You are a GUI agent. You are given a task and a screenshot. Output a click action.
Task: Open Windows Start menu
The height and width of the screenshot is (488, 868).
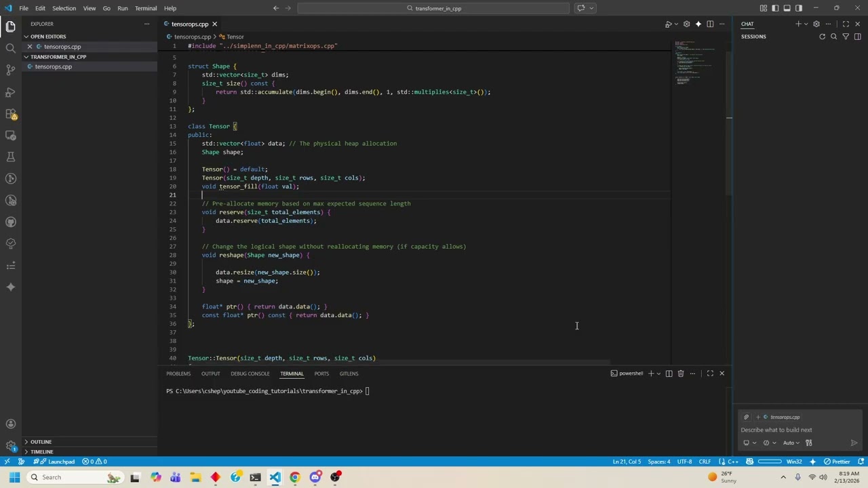tap(14, 477)
